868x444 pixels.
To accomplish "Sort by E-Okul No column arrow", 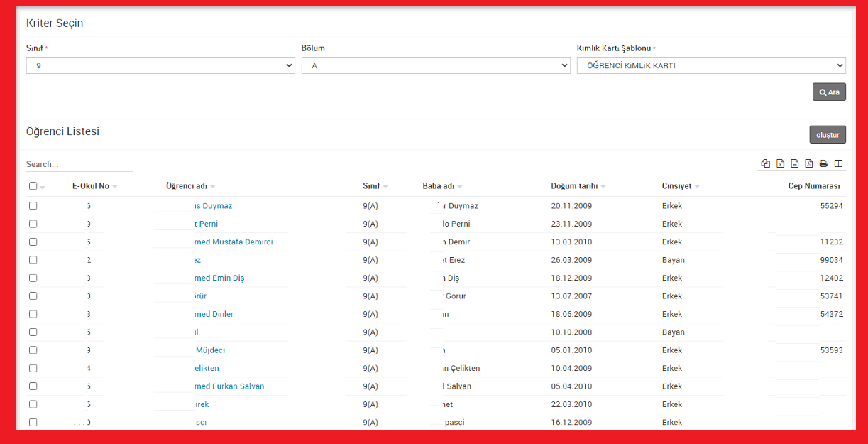I will click(115, 187).
